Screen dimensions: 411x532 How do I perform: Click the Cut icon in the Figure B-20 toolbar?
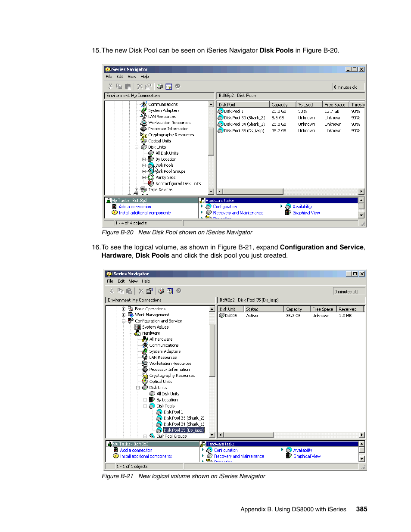pos(110,86)
